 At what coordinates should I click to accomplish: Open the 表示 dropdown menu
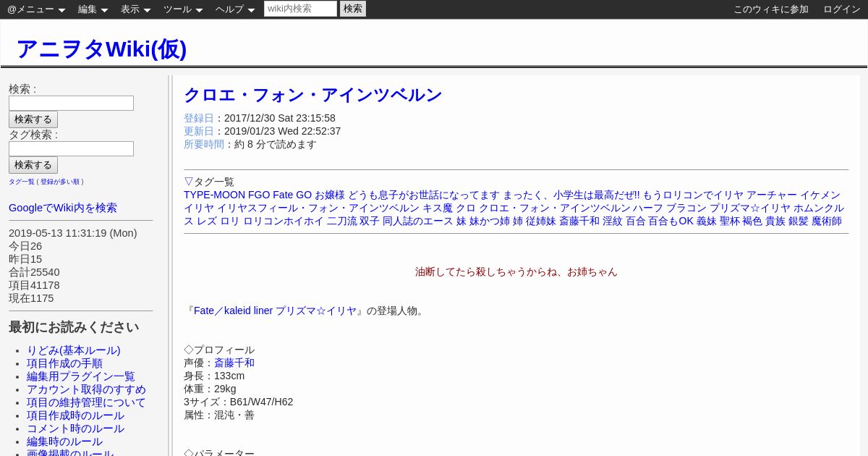click(x=135, y=9)
